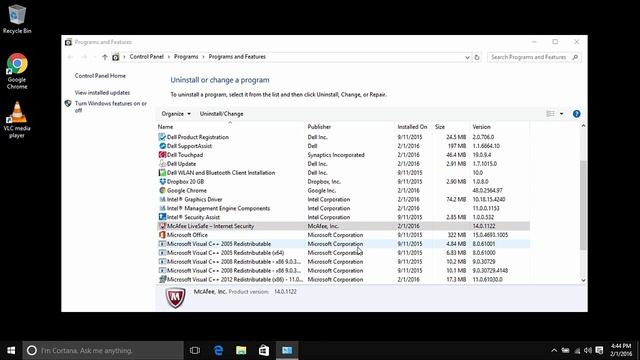The width and height of the screenshot is (640, 360).
Task: Sort the list by Publisher column
Action: pos(349,127)
